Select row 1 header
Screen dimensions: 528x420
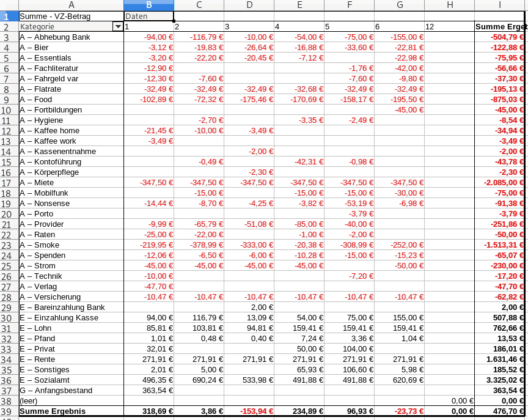[9, 17]
